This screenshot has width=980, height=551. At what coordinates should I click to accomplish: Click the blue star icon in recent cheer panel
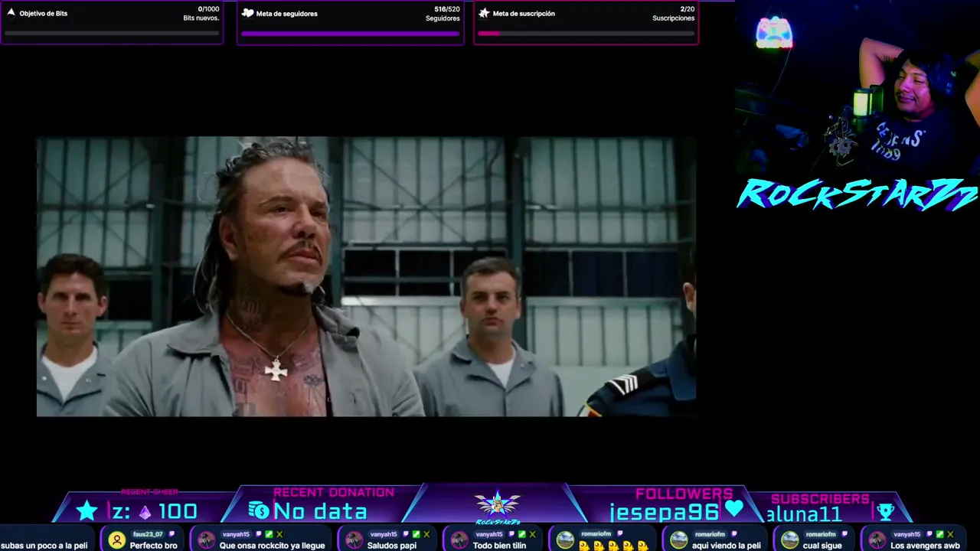point(87,510)
